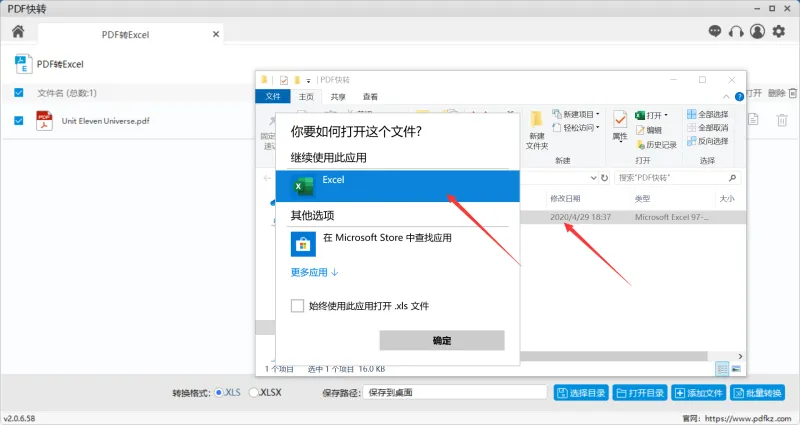Viewport: 800px width, 425px height.
Task: Switch to large thumbnails view icon
Action: coord(736,368)
